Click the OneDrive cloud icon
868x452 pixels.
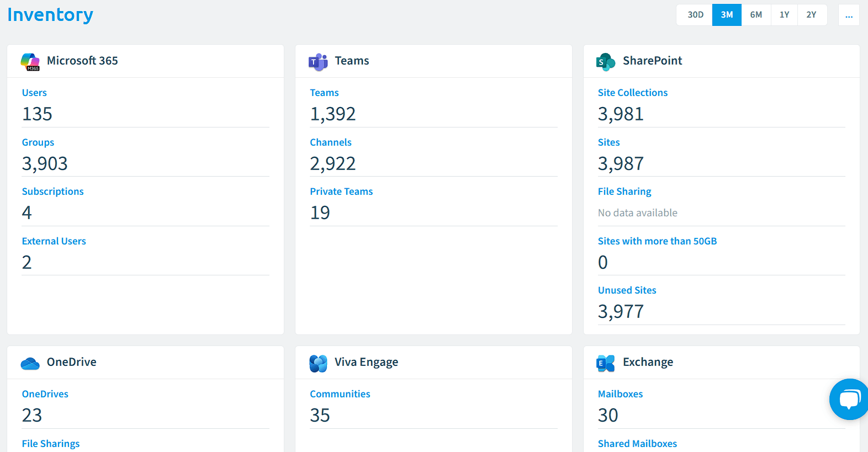[x=30, y=363]
